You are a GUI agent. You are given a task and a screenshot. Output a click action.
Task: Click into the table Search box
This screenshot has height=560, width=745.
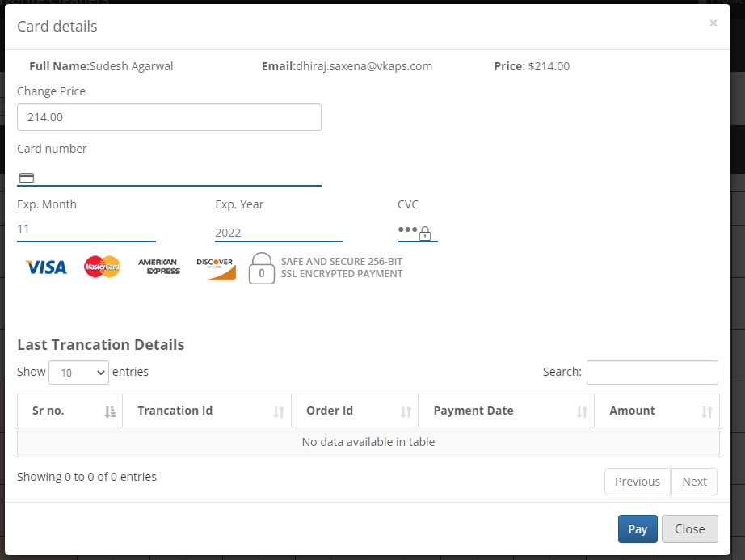coord(651,373)
